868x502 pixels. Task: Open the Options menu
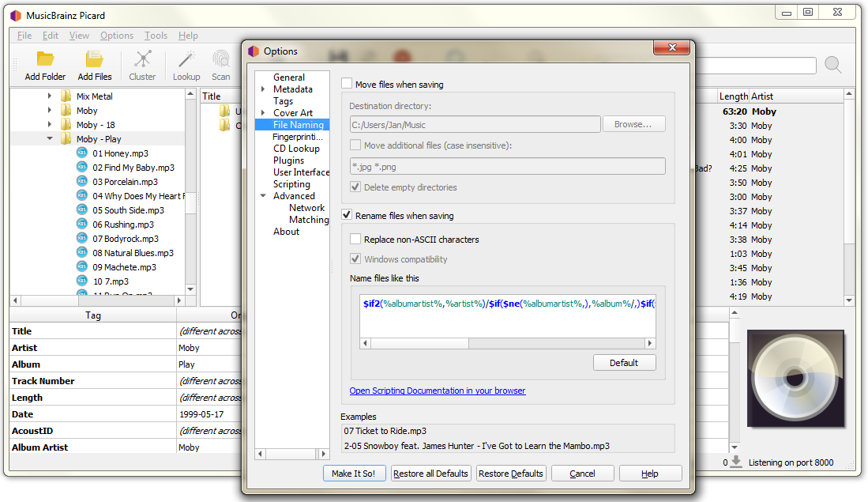click(x=117, y=36)
